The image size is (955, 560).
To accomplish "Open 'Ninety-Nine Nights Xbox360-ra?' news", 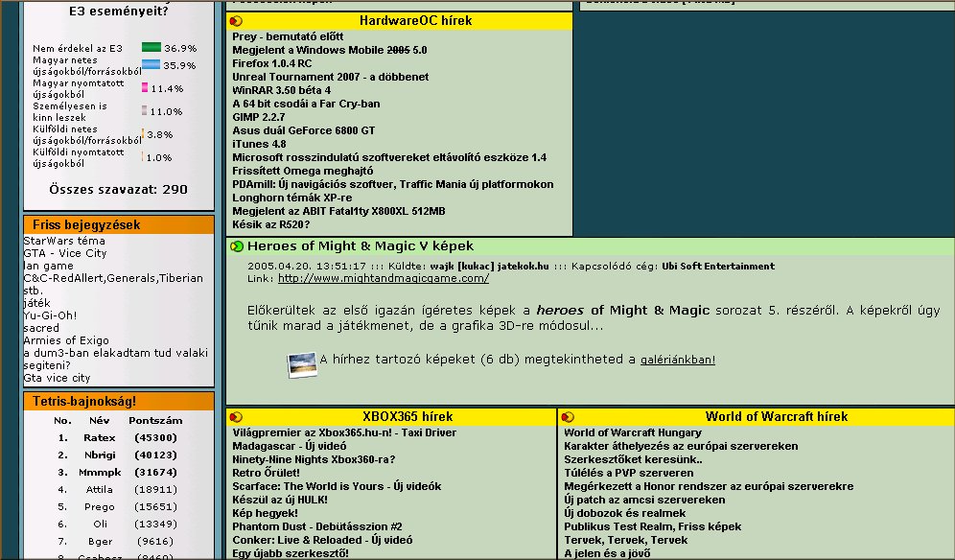I will 314,459.
